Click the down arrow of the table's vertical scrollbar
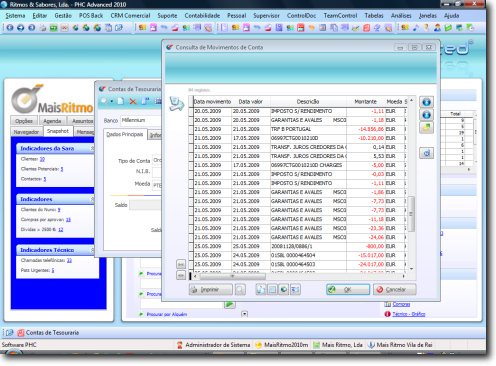Viewport: 496px width, 366px height. [411, 269]
